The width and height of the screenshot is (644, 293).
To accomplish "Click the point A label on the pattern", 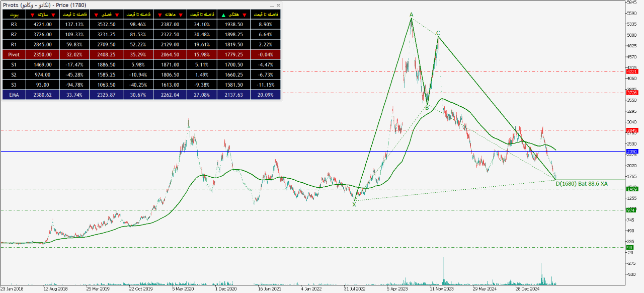I will coord(412,15).
